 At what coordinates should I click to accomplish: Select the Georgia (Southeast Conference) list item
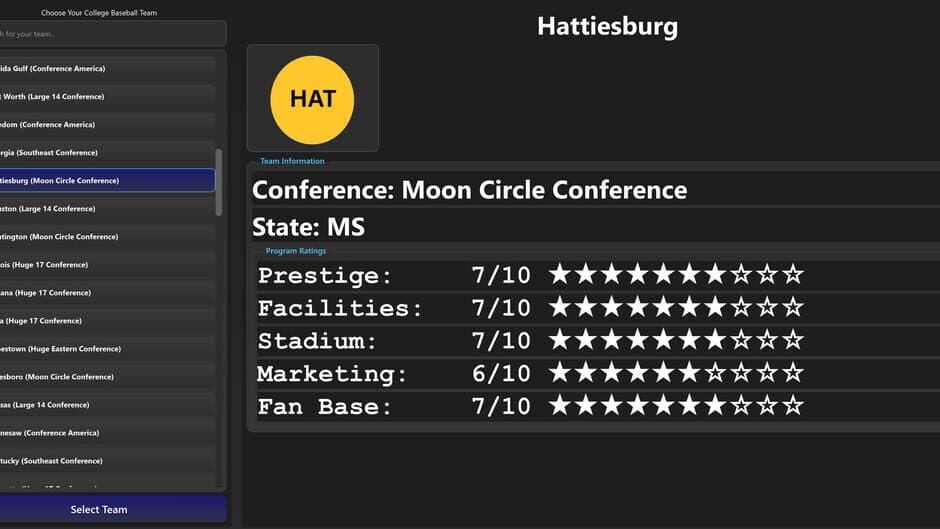(x=105, y=153)
